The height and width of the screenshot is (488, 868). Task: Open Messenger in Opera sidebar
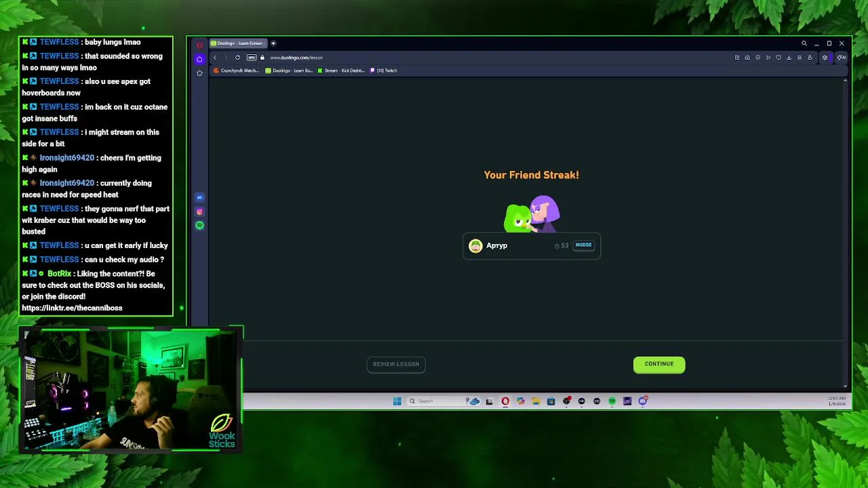coord(199,198)
